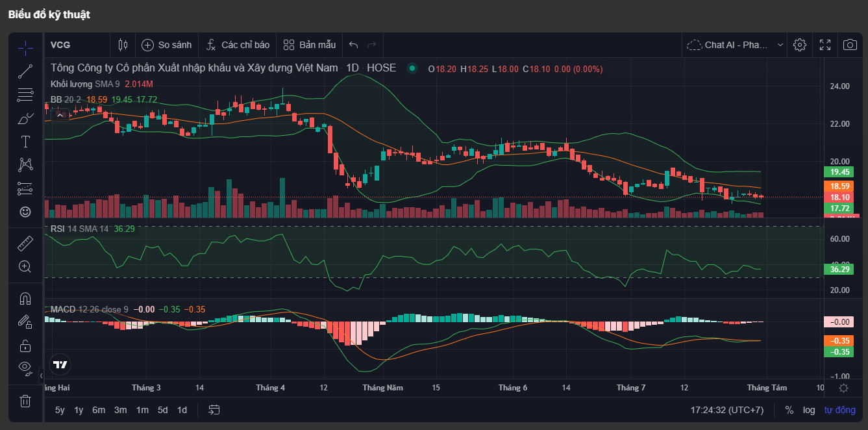Toggle the magnet snapping mode
The width and height of the screenshot is (868, 430).
click(25, 299)
